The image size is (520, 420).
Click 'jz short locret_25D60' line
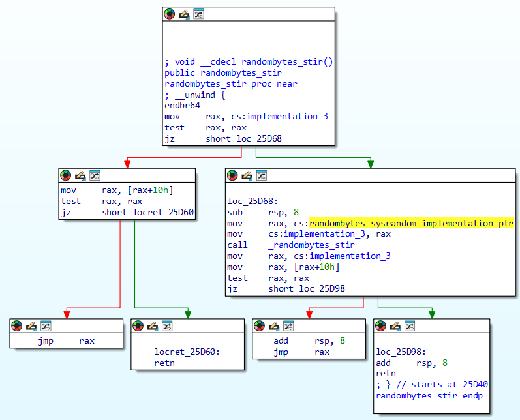[127, 212]
